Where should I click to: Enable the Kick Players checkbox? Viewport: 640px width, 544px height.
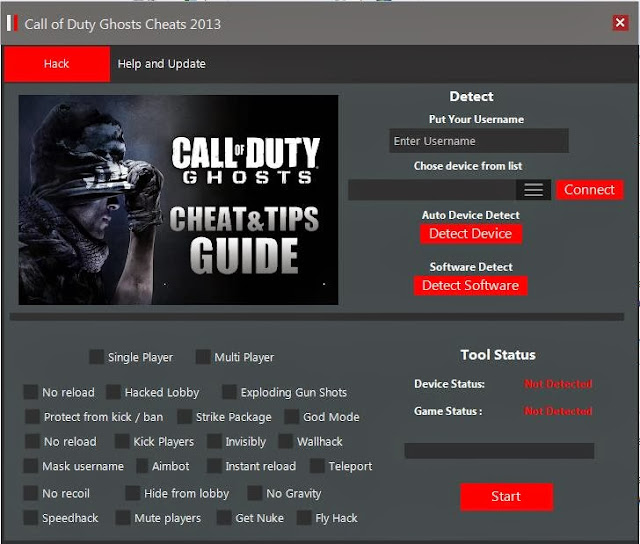[x=122, y=441]
